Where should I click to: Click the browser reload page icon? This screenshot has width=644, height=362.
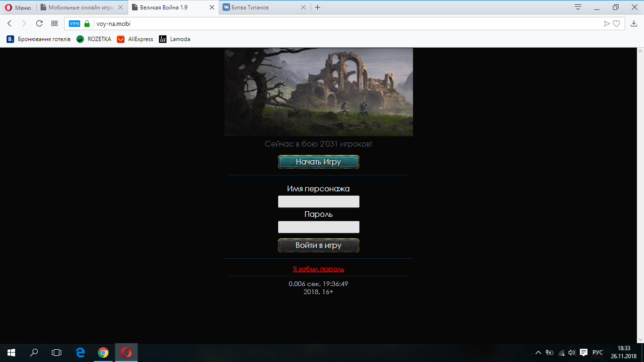(39, 24)
